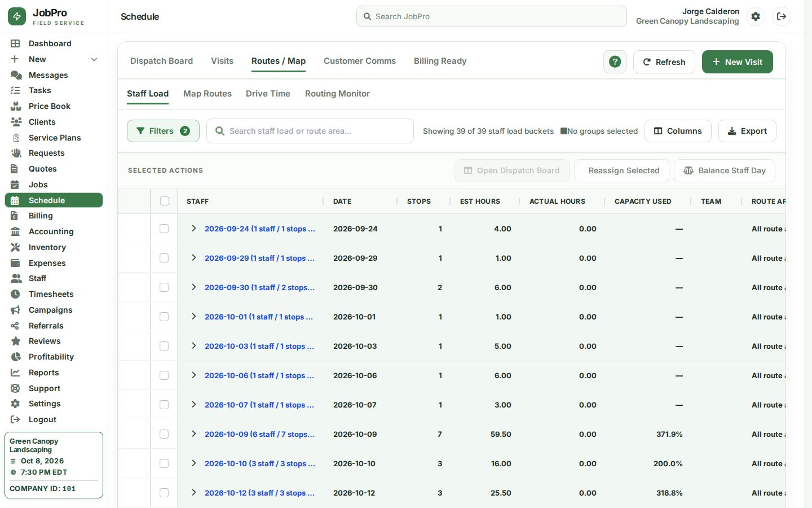Switch to the Map Routes sub-tab
812x508 pixels.
coord(208,94)
